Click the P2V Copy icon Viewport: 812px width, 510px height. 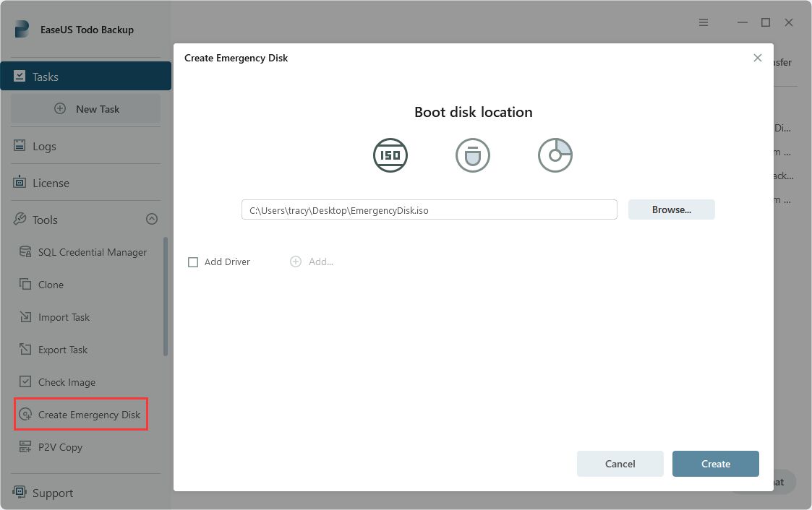pyautogui.click(x=25, y=446)
